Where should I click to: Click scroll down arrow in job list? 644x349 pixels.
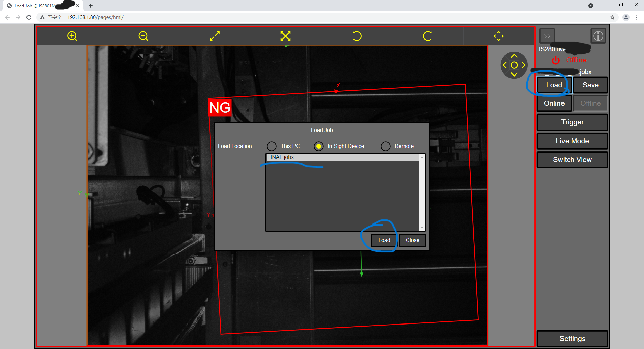pos(422,228)
